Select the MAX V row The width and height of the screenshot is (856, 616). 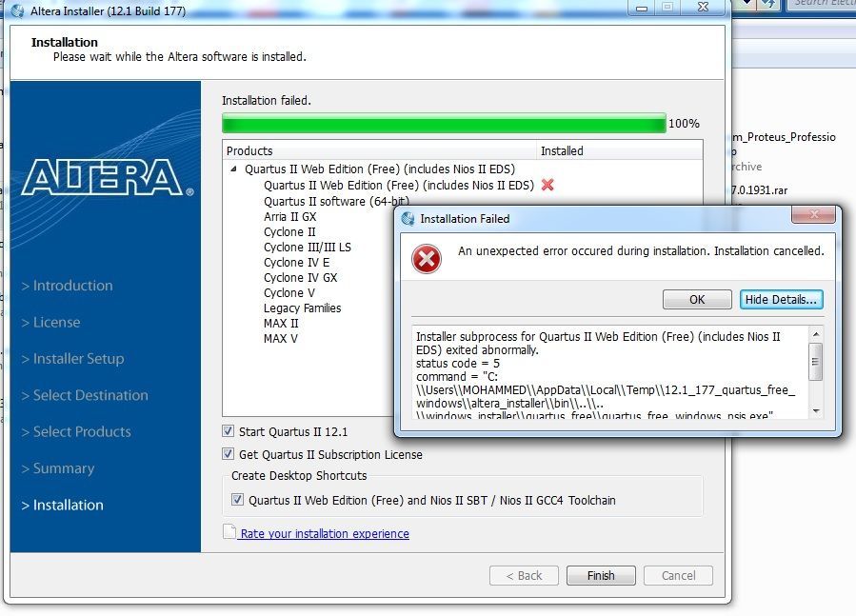point(281,339)
